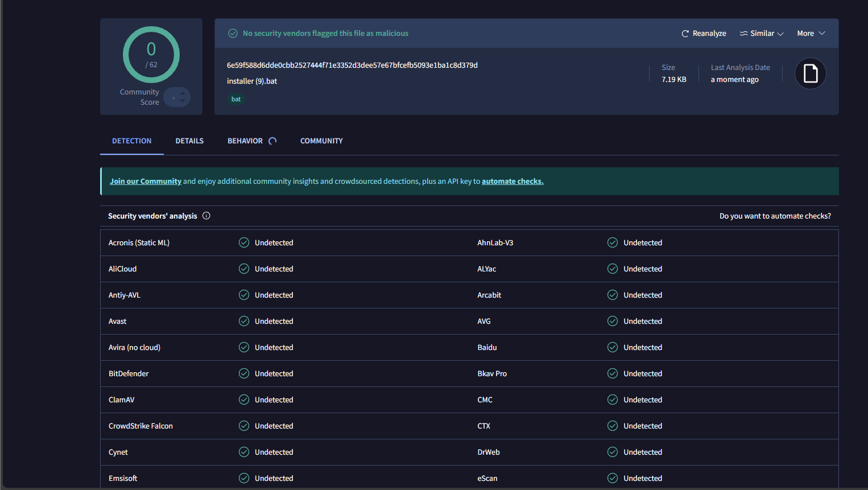
Task: Click the checkmark icon next to DrWeb
Action: [x=612, y=452]
